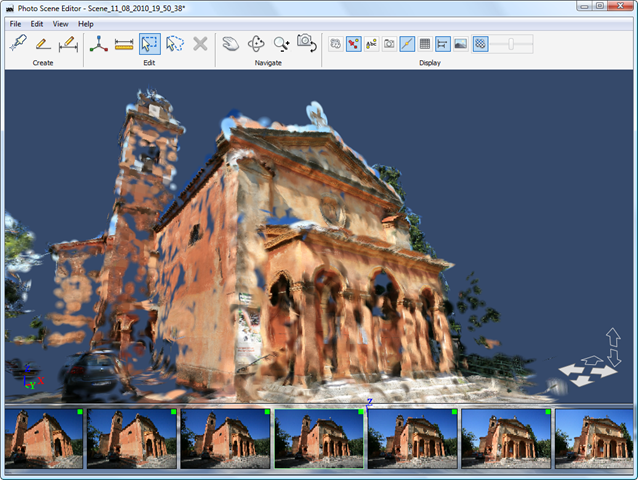Image resolution: width=638 pixels, height=480 pixels.
Task: Choose the pencil with measurement line tool
Action: coord(68,43)
